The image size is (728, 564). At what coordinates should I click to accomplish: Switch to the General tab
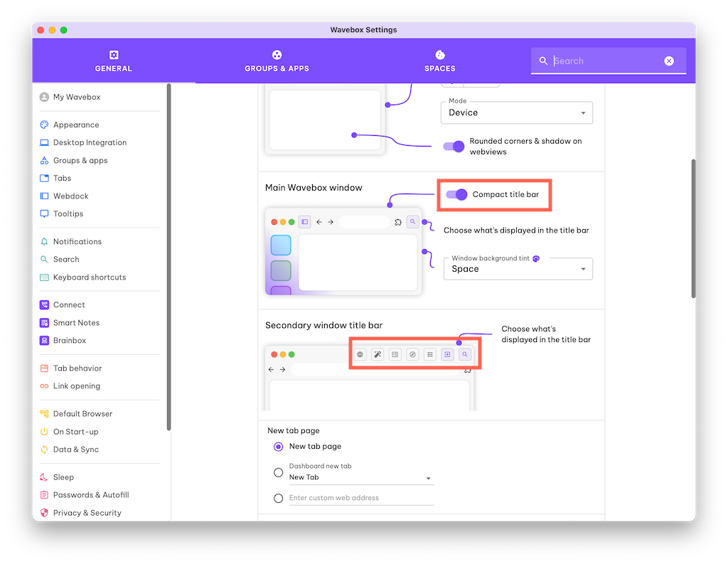(x=114, y=61)
